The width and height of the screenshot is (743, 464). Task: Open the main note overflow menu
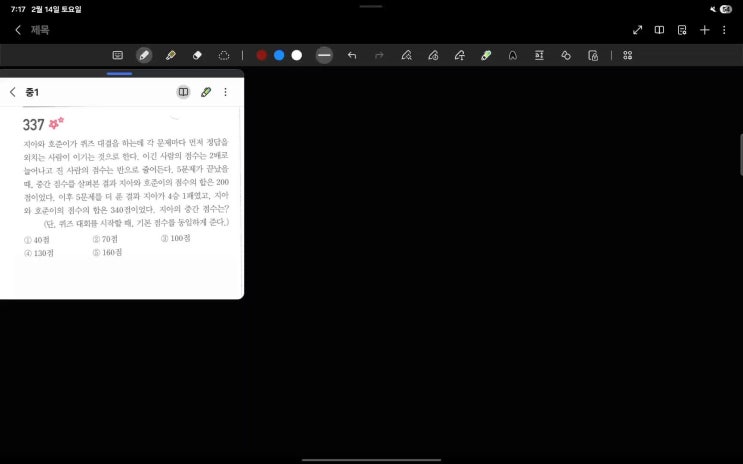[x=727, y=30]
